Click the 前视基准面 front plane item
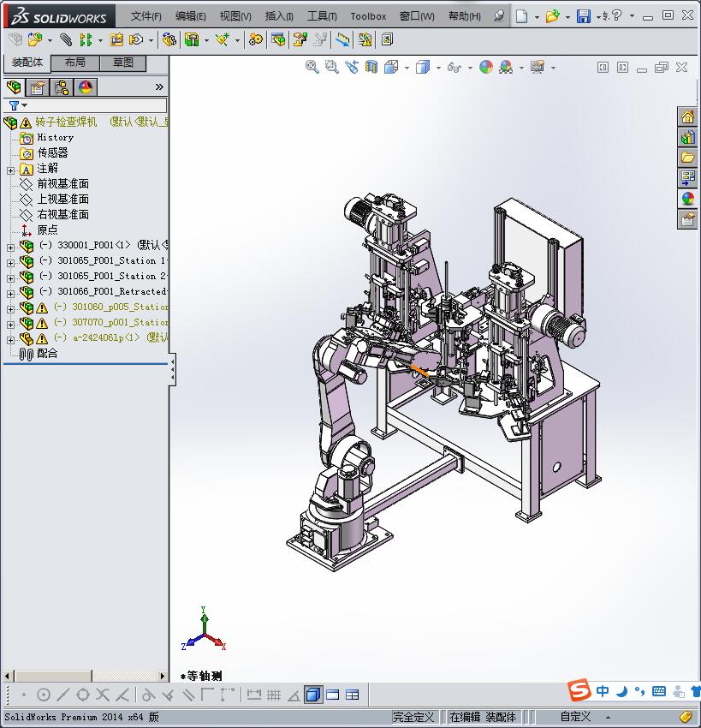The image size is (701, 728). click(x=62, y=184)
